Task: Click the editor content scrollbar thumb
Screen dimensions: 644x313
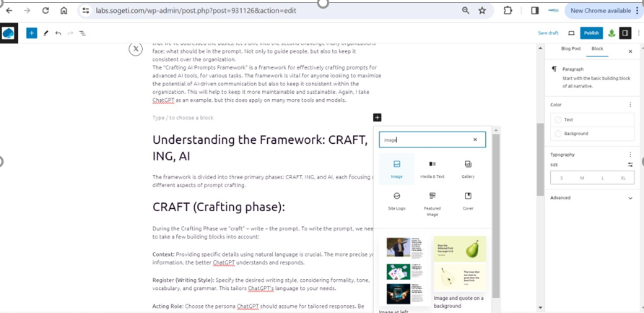Action: pos(540,159)
